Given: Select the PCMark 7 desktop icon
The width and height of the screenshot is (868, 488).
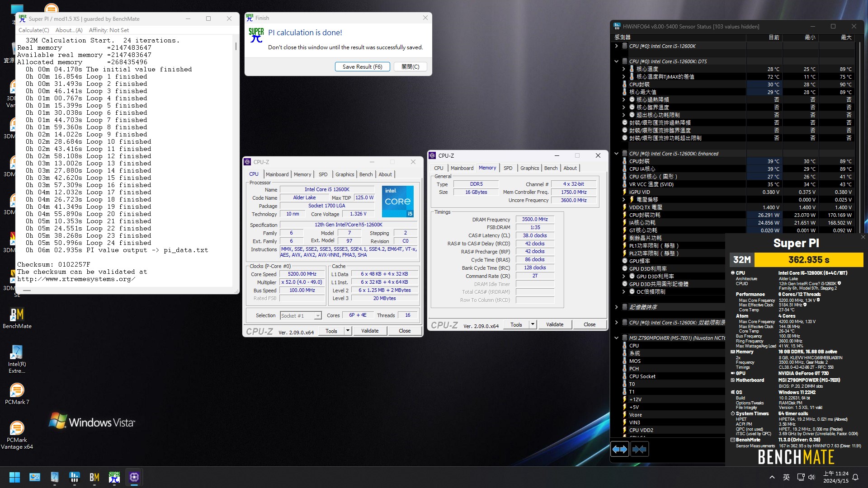Looking at the screenshot, I should point(17,394).
